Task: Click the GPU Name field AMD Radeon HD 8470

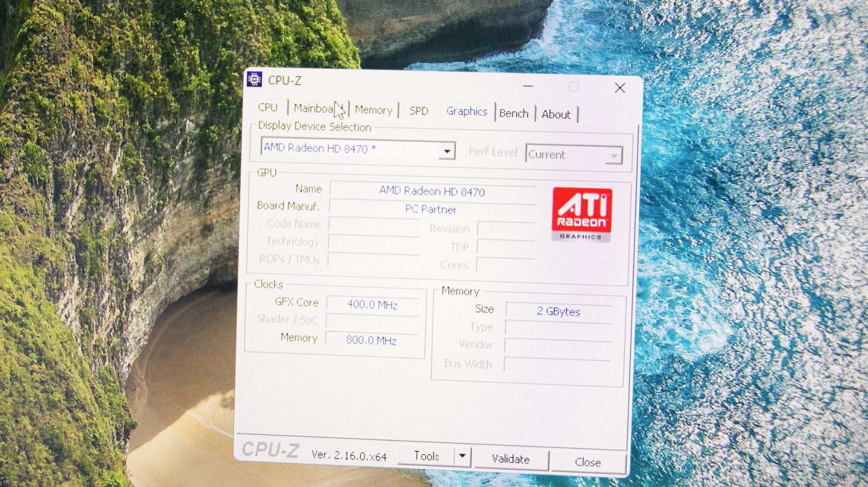Action: pos(432,191)
